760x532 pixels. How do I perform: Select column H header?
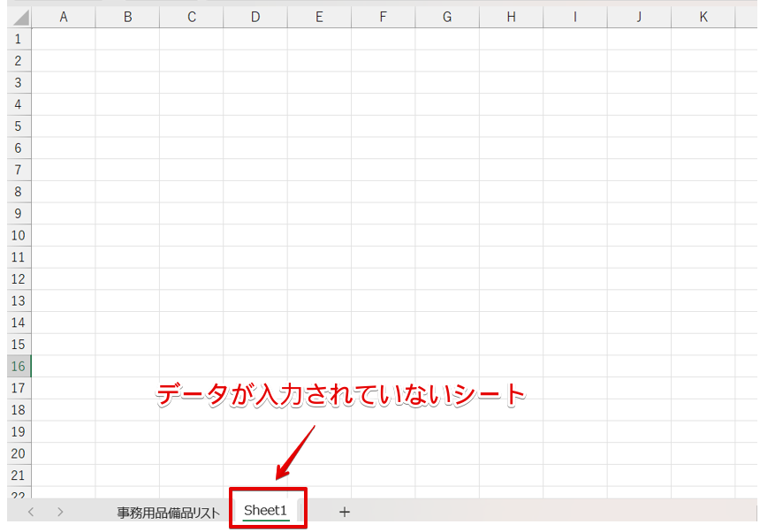[511, 16]
